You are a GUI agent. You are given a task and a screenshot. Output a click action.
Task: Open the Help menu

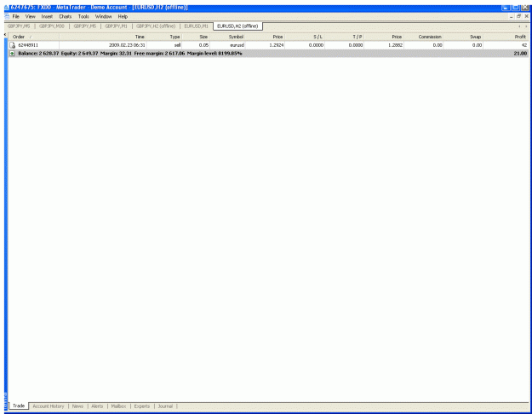click(123, 16)
